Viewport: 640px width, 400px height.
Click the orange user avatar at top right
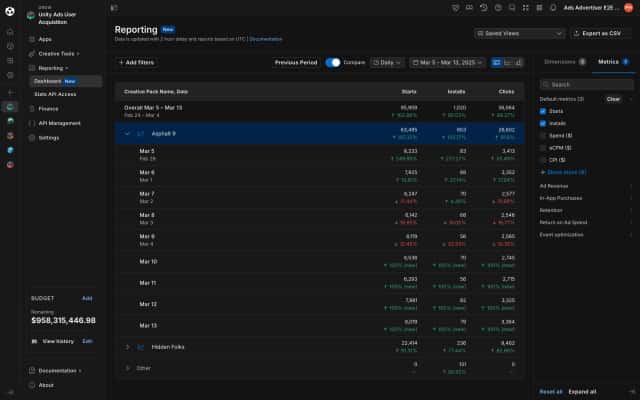(629, 8)
